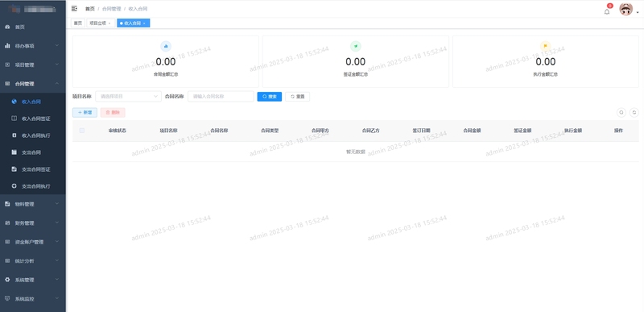
Task: Click the 审核状态 column header
Action: click(118, 131)
